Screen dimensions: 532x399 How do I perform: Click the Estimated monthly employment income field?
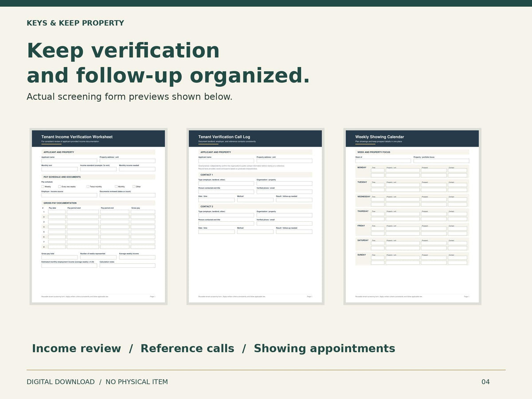pos(69,266)
